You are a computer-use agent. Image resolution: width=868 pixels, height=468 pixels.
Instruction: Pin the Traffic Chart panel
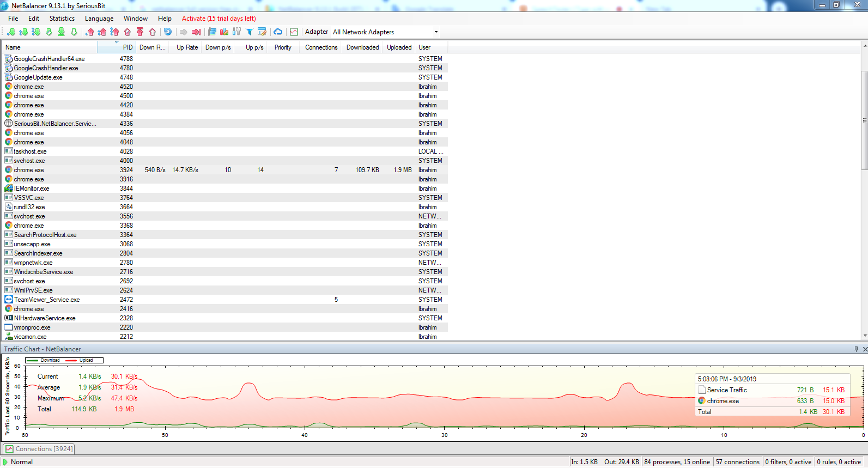tap(856, 349)
